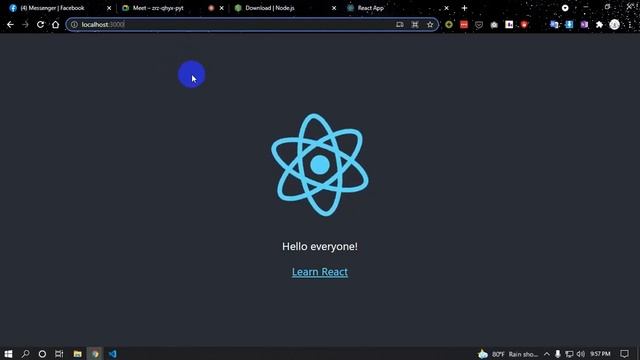Close the untitled recording tab
This screenshot has width=640, height=360.
(x=222, y=8)
